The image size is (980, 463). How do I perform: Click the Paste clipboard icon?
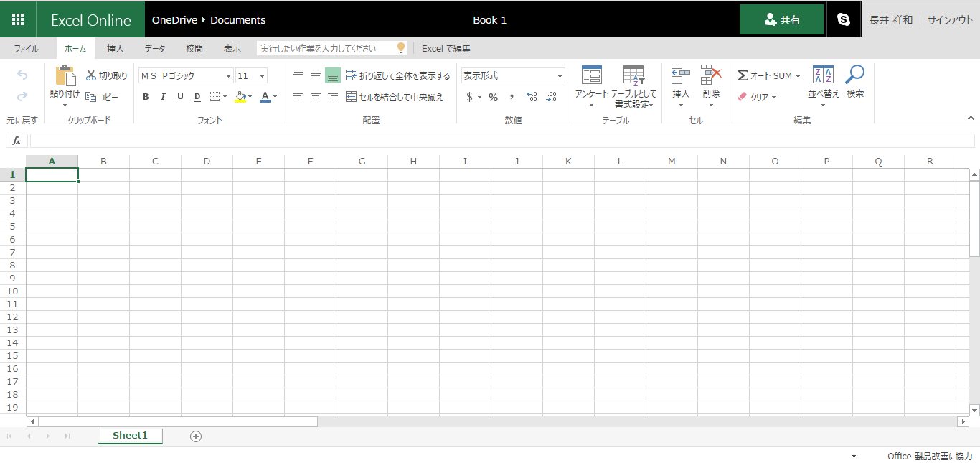pyautogui.click(x=65, y=75)
